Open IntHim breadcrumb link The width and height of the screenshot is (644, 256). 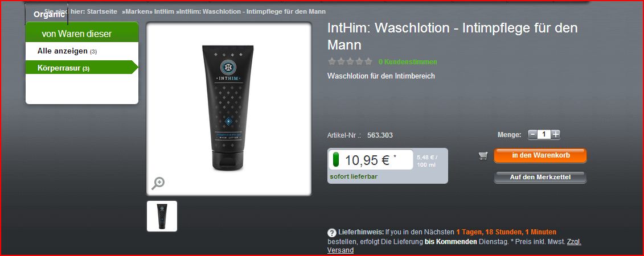coord(165,11)
